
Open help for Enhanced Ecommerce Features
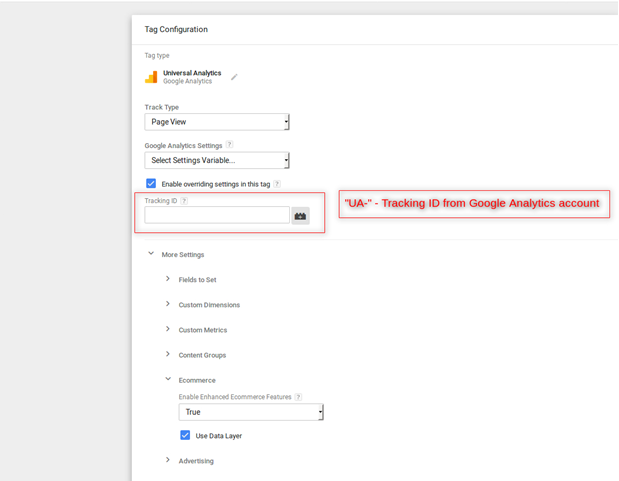[x=298, y=397]
